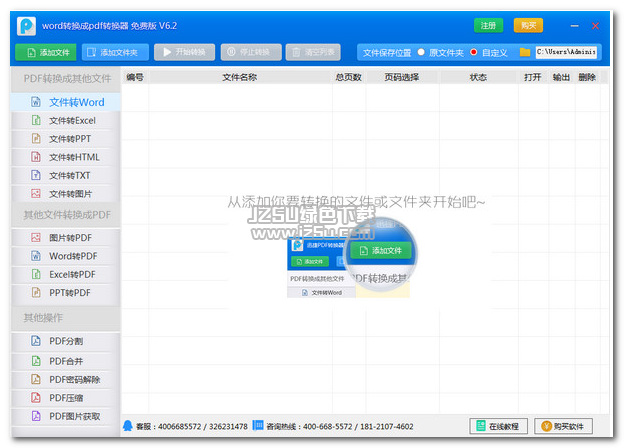The width and height of the screenshot is (624, 448).
Task: Click the blue customer service bell icon
Action: pyautogui.click(x=128, y=426)
